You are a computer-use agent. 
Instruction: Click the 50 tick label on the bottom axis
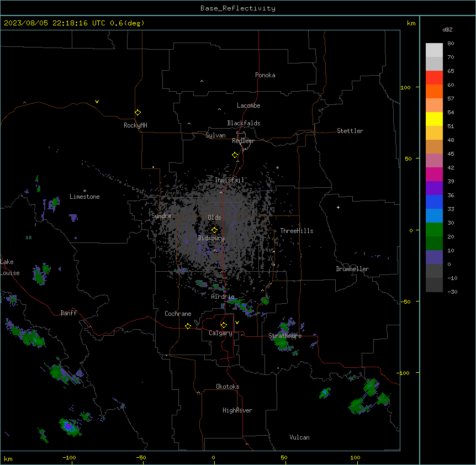pyautogui.click(x=284, y=457)
